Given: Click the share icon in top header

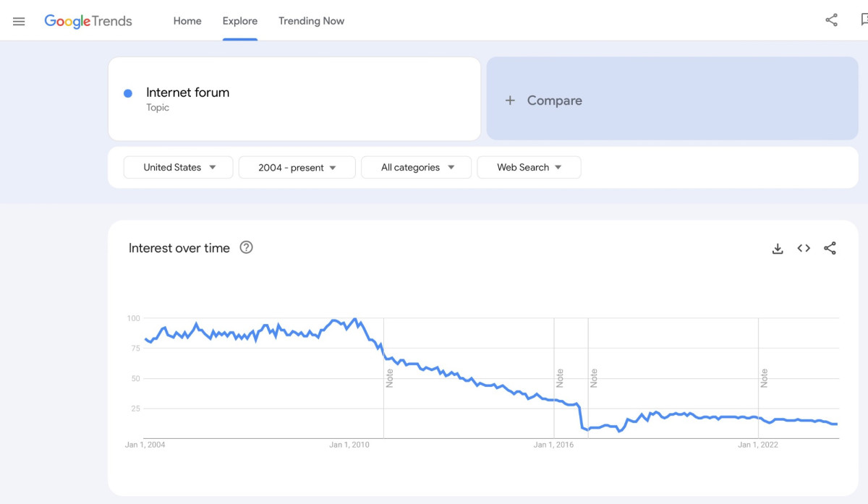Looking at the screenshot, I should pyautogui.click(x=831, y=20).
